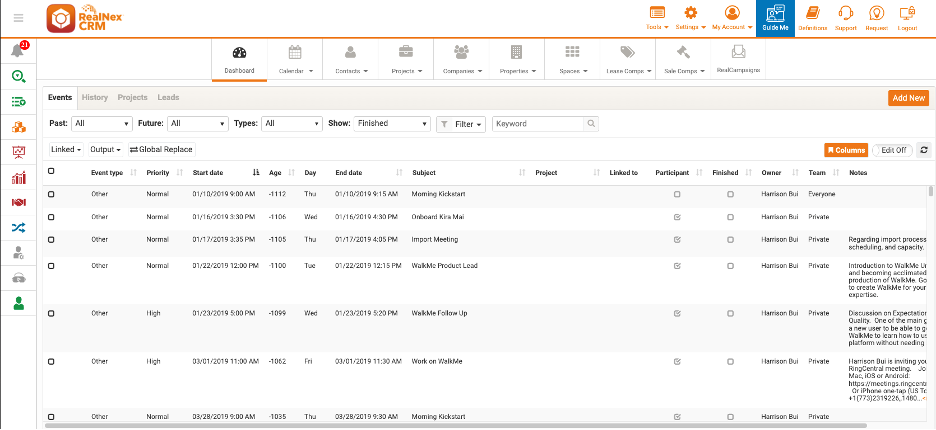Open the Spaces nav menu
This screenshot has width=936, height=430.
(573, 59)
